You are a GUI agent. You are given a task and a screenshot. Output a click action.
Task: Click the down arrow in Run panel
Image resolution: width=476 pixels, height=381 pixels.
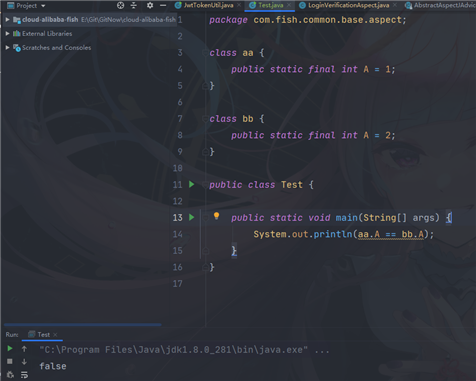click(x=24, y=362)
